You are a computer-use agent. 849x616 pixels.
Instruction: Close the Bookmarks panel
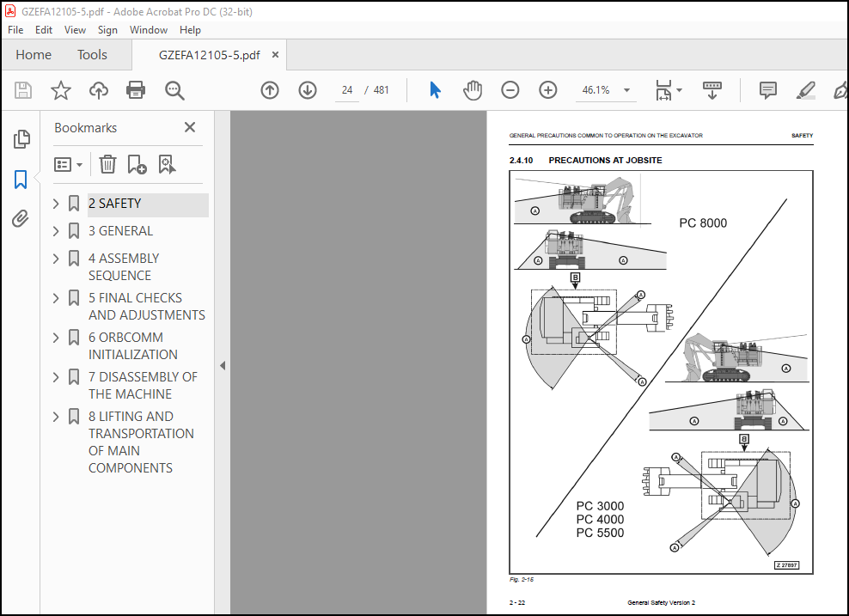[190, 127]
